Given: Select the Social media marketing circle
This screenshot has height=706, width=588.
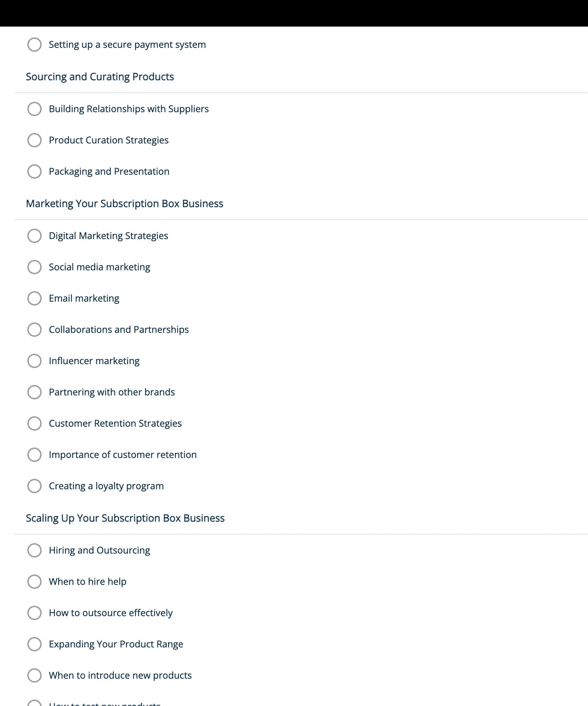Looking at the screenshot, I should pos(34,267).
